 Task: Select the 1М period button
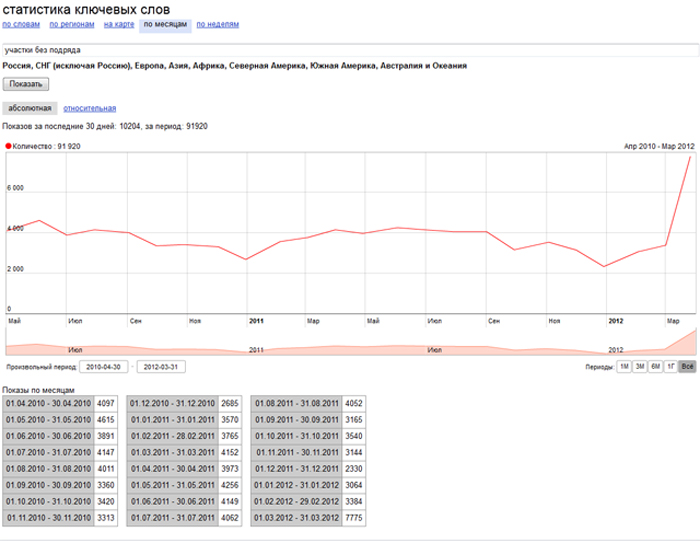pyautogui.click(x=624, y=367)
